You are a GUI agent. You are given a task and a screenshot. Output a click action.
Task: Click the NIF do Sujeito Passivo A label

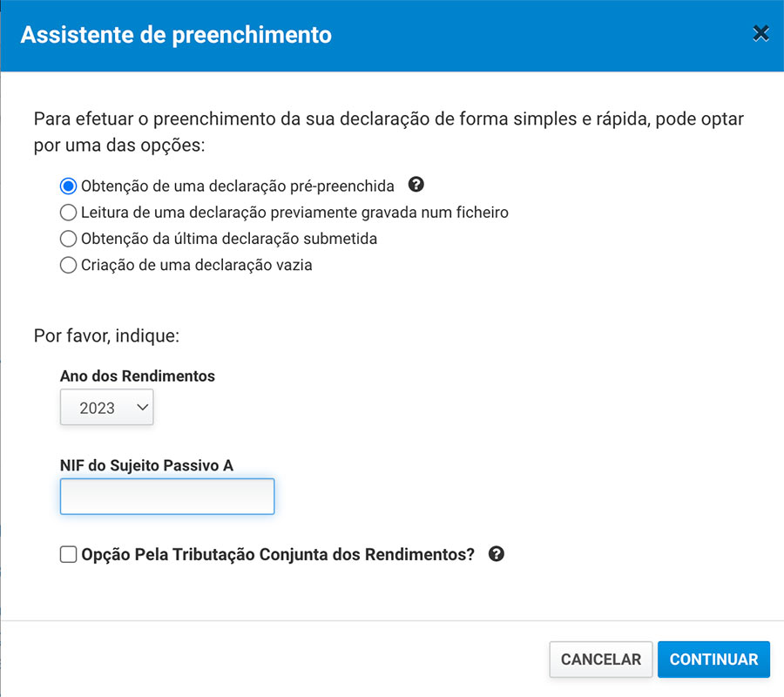(146, 466)
